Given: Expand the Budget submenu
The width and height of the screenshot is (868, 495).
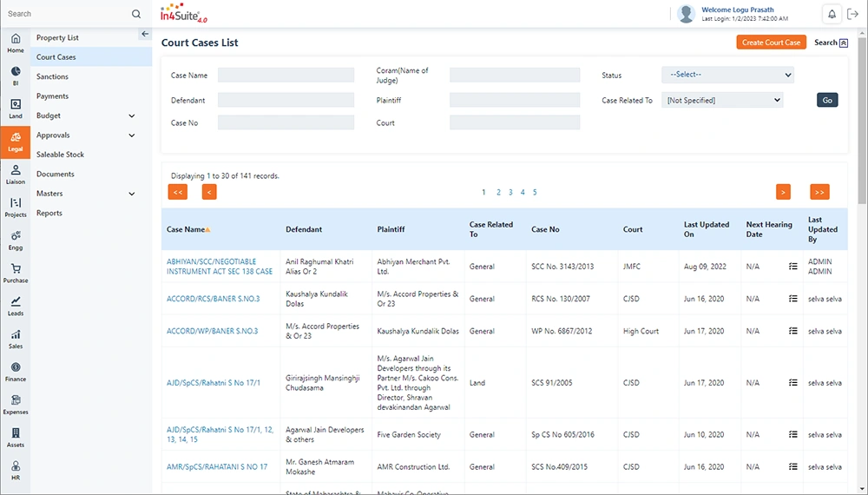Looking at the screenshot, I should click(132, 115).
